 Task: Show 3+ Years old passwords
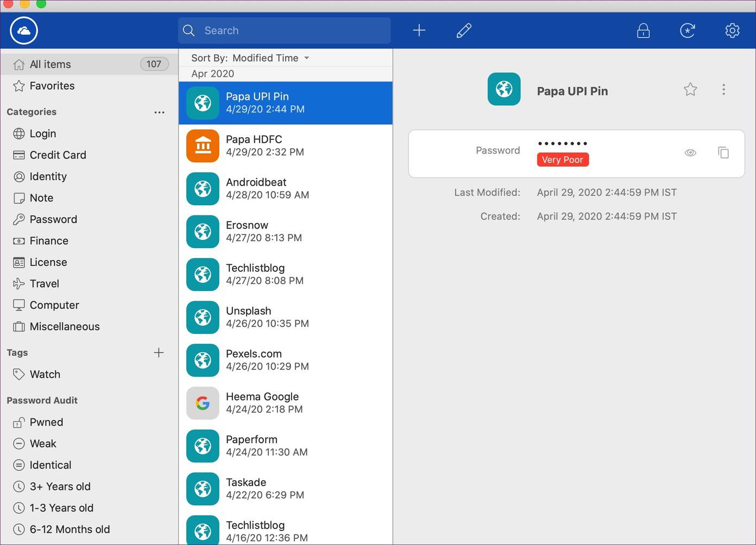tap(89, 486)
